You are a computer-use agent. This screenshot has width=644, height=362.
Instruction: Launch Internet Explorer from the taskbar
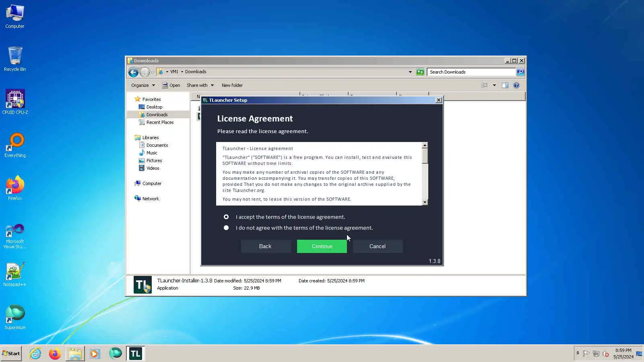(x=35, y=354)
